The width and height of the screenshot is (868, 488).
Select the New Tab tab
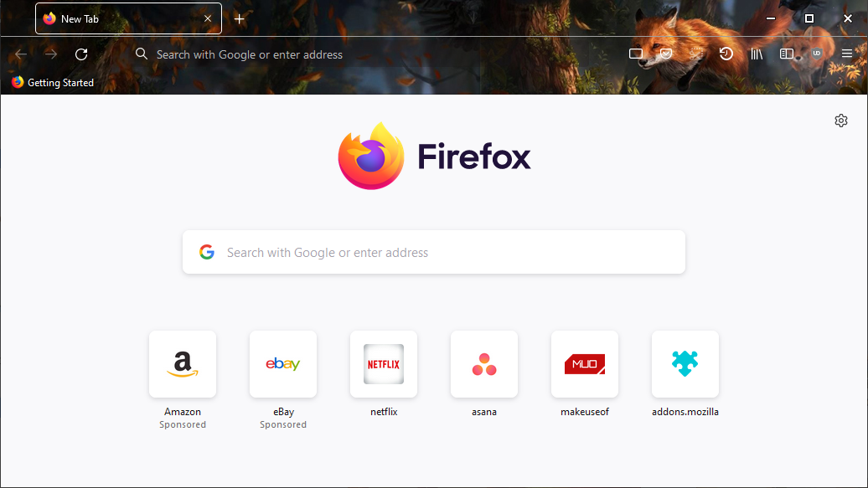pos(117,18)
